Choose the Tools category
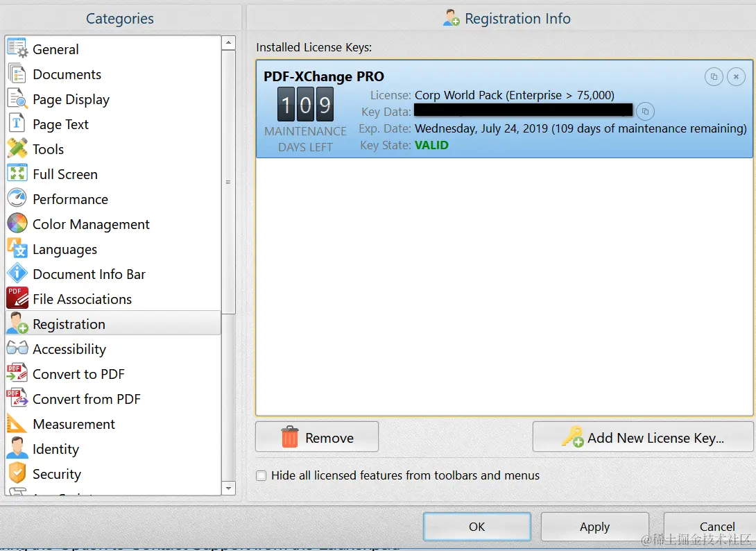 point(113,149)
